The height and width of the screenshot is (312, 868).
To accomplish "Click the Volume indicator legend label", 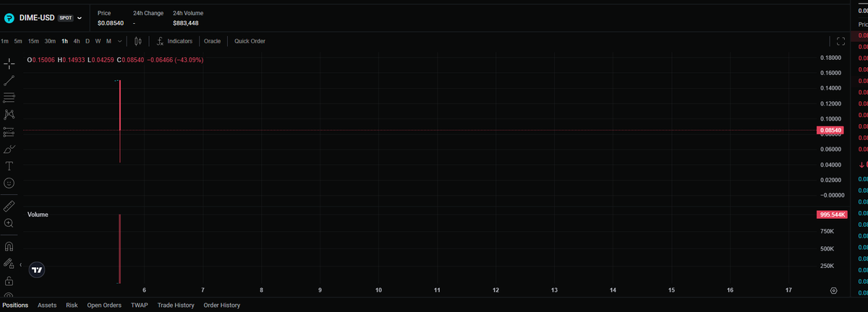I will (38, 214).
